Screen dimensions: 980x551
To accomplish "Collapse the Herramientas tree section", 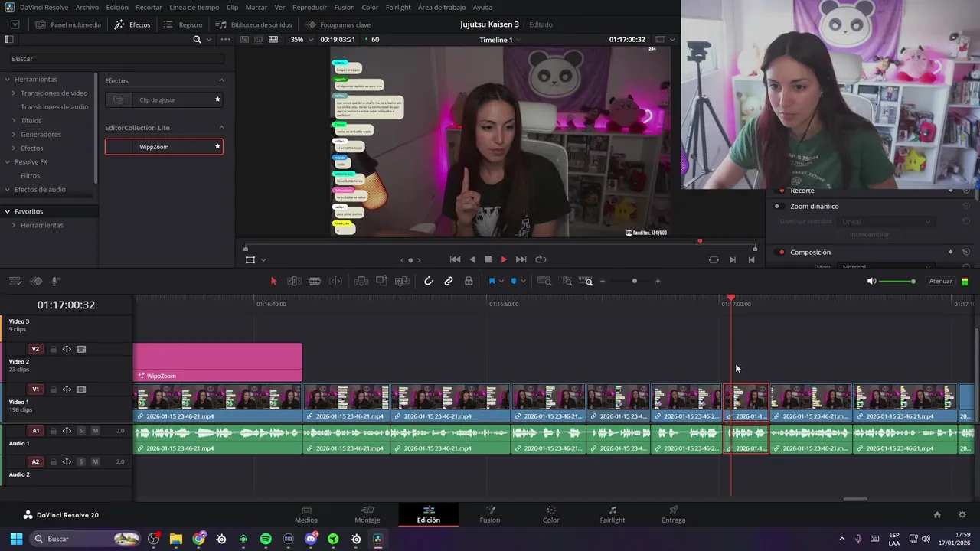I will click(x=8, y=79).
